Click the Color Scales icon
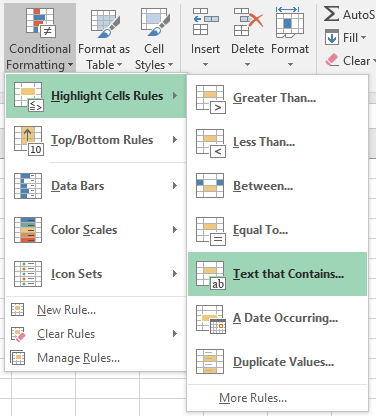The height and width of the screenshot is (416, 376). point(28,230)
